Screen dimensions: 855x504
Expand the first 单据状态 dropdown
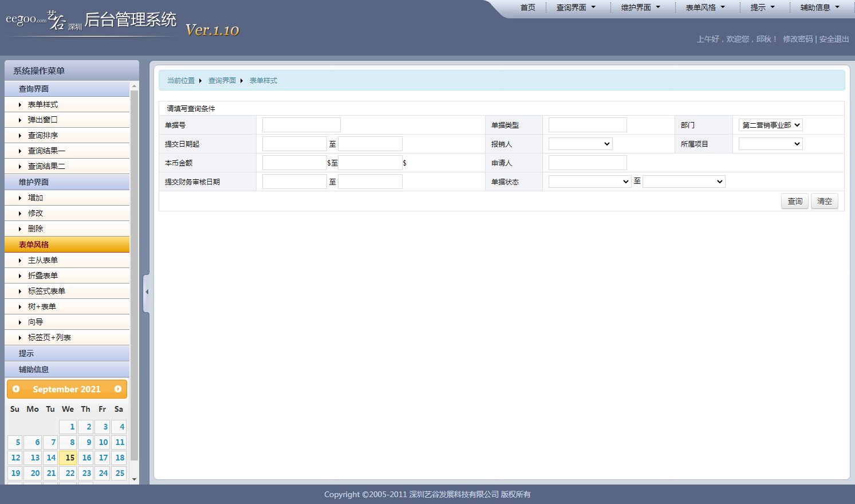[589, 182]
